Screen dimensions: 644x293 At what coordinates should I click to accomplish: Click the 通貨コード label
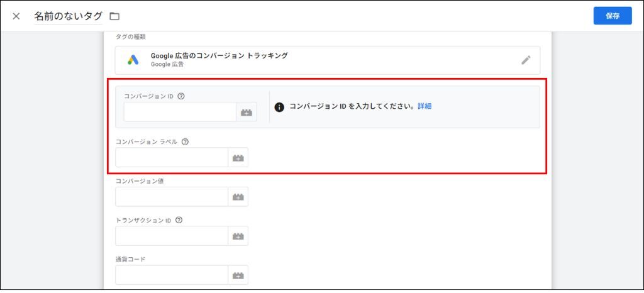130,259
